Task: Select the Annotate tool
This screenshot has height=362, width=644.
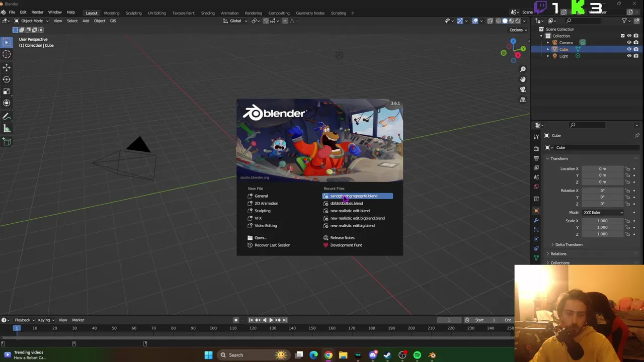Action: 7,117
